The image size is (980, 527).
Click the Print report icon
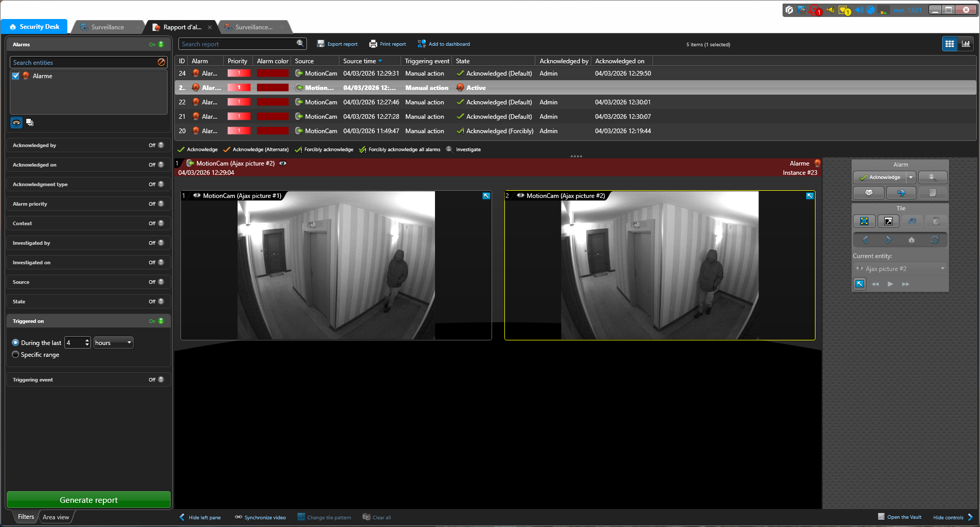[373, 44]
